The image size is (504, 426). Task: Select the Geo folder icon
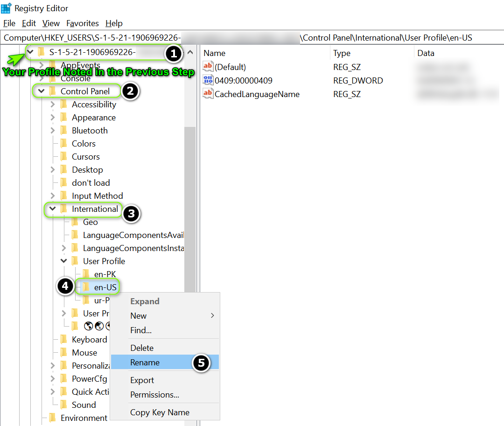point(75,222)
